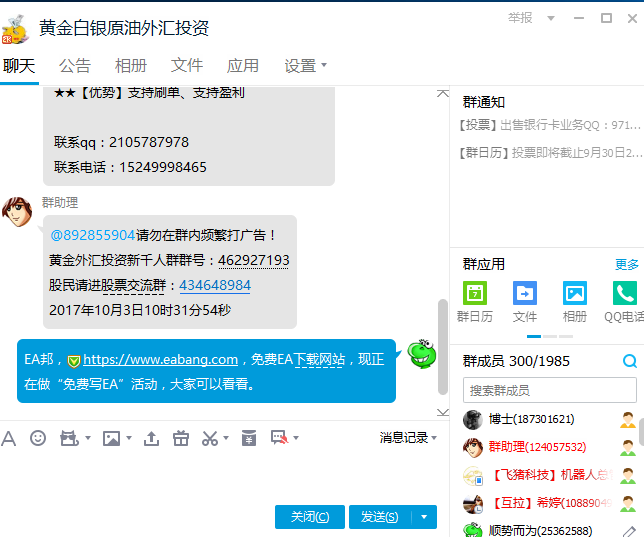Click the green frog sender avatar
The height and width of the screenshot is (537, 644).
click(422, 353)
